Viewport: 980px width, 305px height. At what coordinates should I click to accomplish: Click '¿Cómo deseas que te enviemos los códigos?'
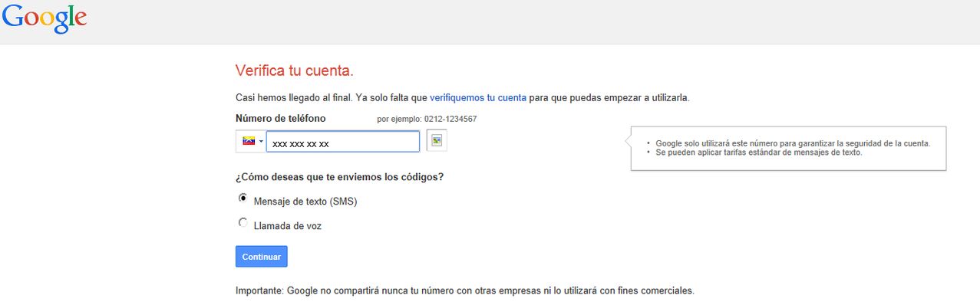(x=340, y=177)
